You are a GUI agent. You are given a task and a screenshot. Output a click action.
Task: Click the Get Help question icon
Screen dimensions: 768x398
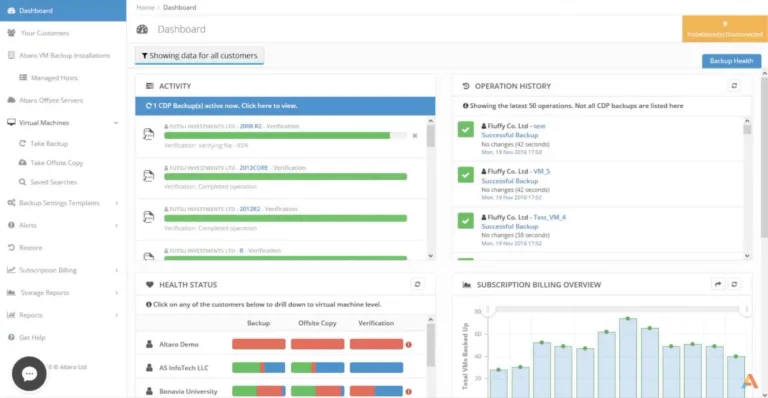click(11, 337)
